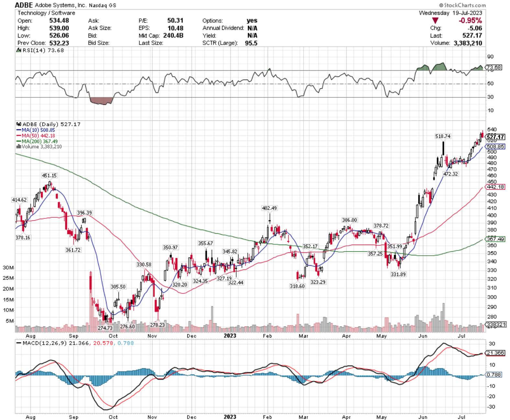Click the 451.15 August peak label
Viewport: 510px width, 420px height.
click(49, 175)
